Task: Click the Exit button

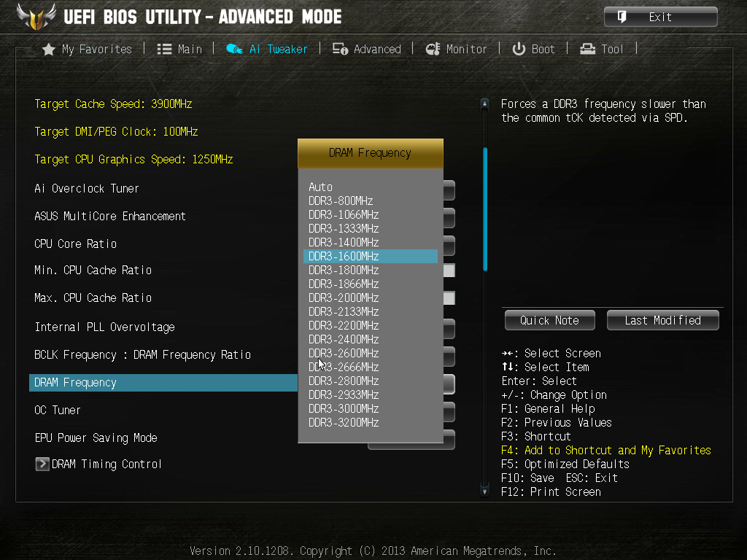Action: coord(660,17)
